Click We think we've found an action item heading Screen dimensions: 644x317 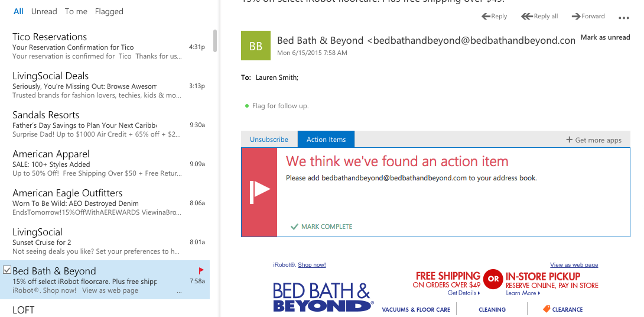397,161
